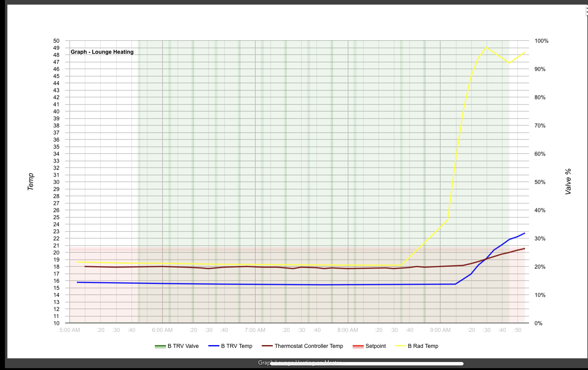Click the 5:00 AM time axis label
The width and height of the screenshot is (588, 370).
point(70,330)
